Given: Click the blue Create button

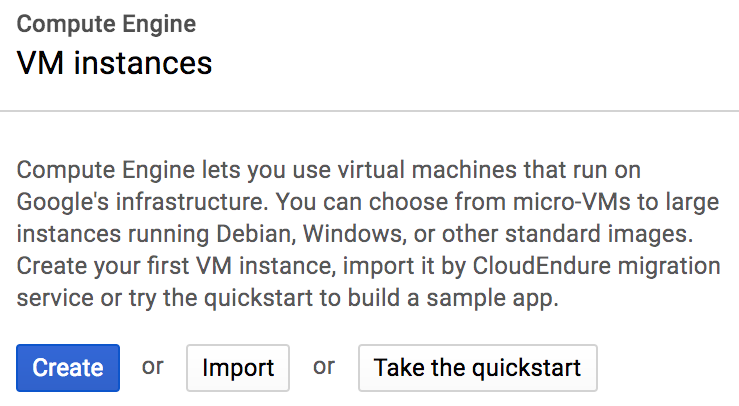Looking at the screenshot, I should [68, 367].
